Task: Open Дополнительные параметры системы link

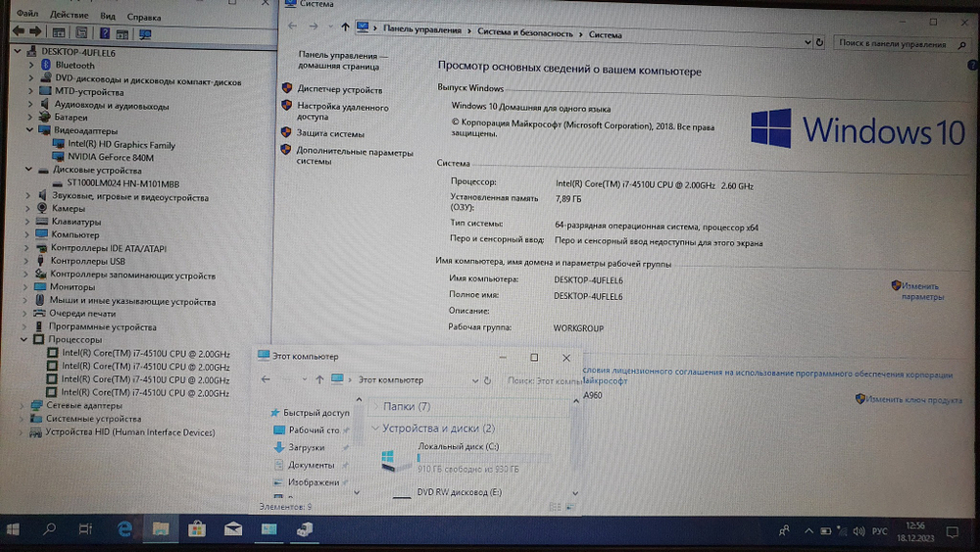Action: pyautogui.click(x=355, y=156)
